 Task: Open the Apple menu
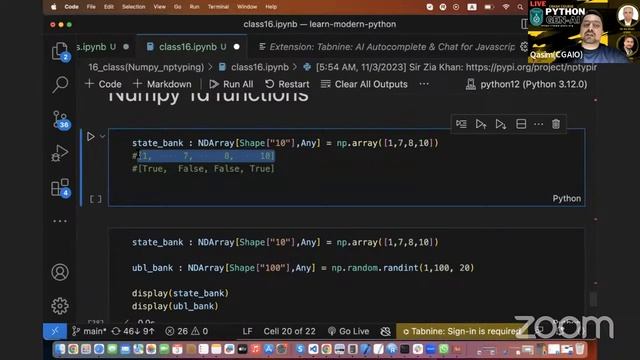tap(53, 7)
